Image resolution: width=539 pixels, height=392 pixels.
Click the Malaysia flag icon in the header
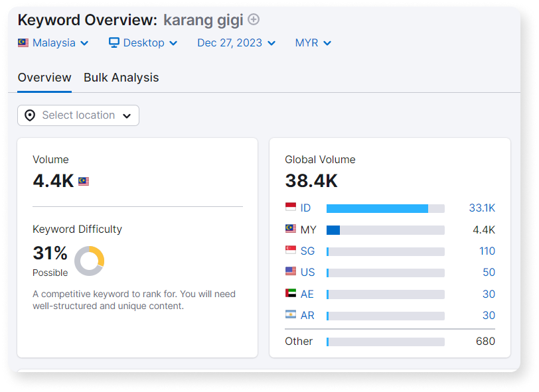(23, 42)
